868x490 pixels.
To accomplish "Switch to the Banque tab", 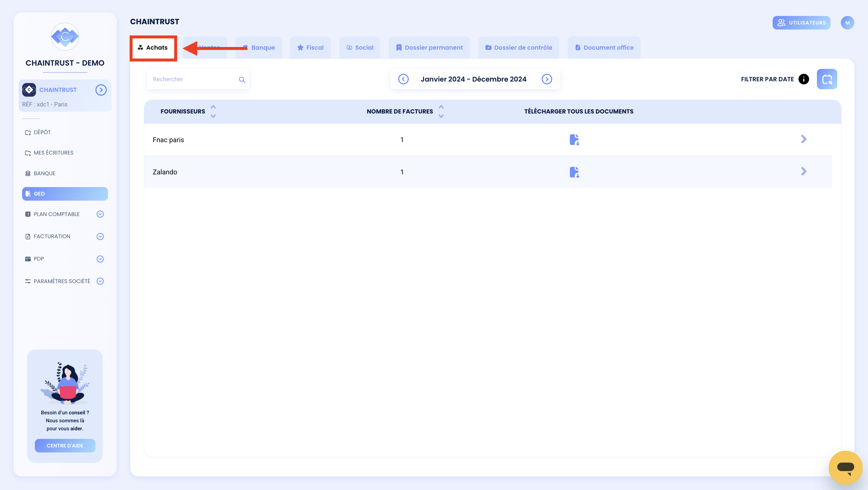I will tap(258, 48).
